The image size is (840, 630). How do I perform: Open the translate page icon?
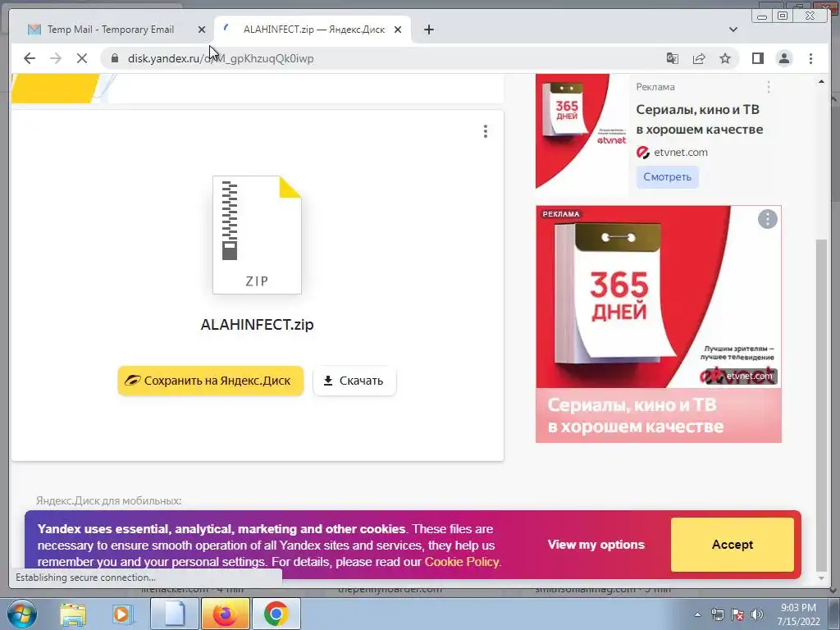tap(673, 58)
